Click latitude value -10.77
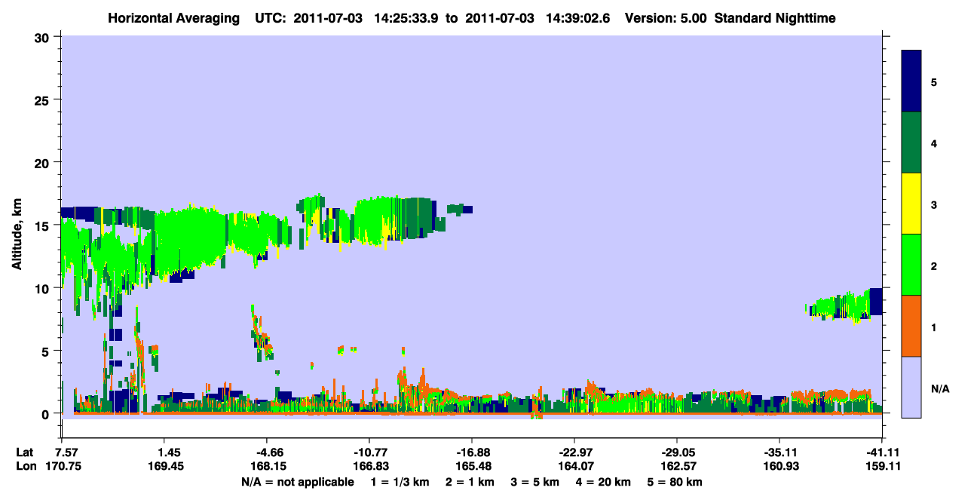This screenshot has height=503, width=980. [x=369, y=452]
